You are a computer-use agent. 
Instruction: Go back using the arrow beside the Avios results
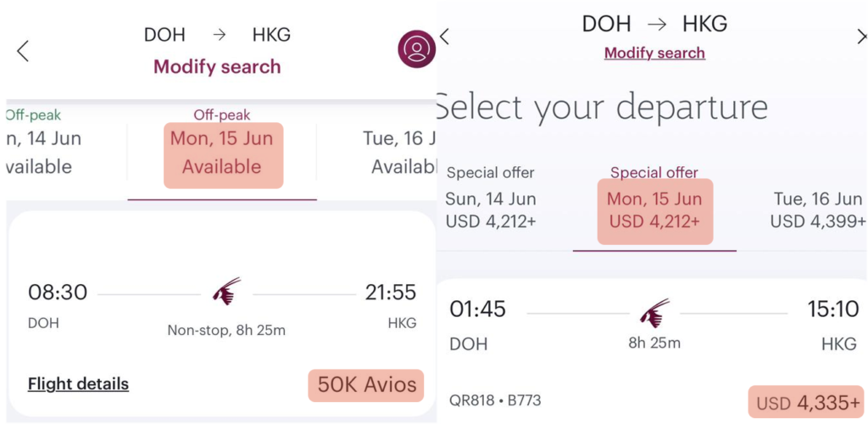click(x=23, y=51)
